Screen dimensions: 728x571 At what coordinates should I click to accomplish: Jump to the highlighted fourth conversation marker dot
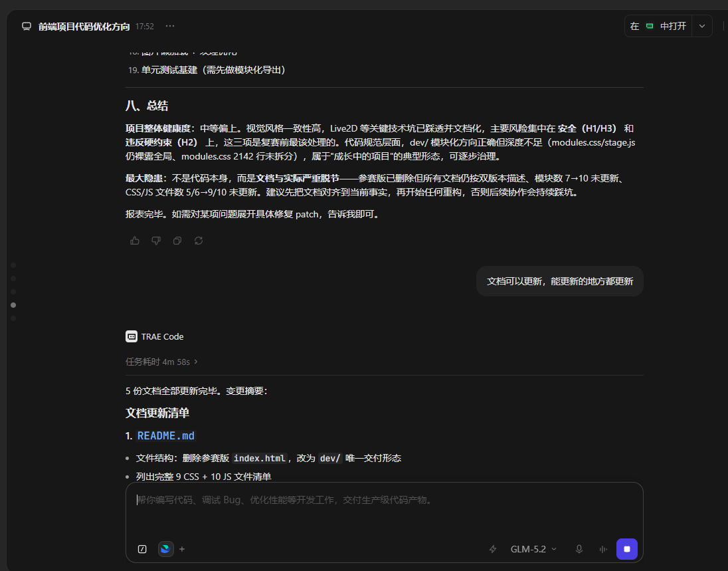coord(13,305)
